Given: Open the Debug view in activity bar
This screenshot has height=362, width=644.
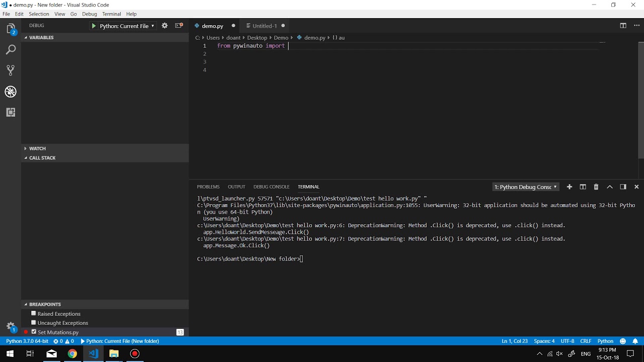Looking at the screenshot, I should pyautogui.click(x=11, y=92).
